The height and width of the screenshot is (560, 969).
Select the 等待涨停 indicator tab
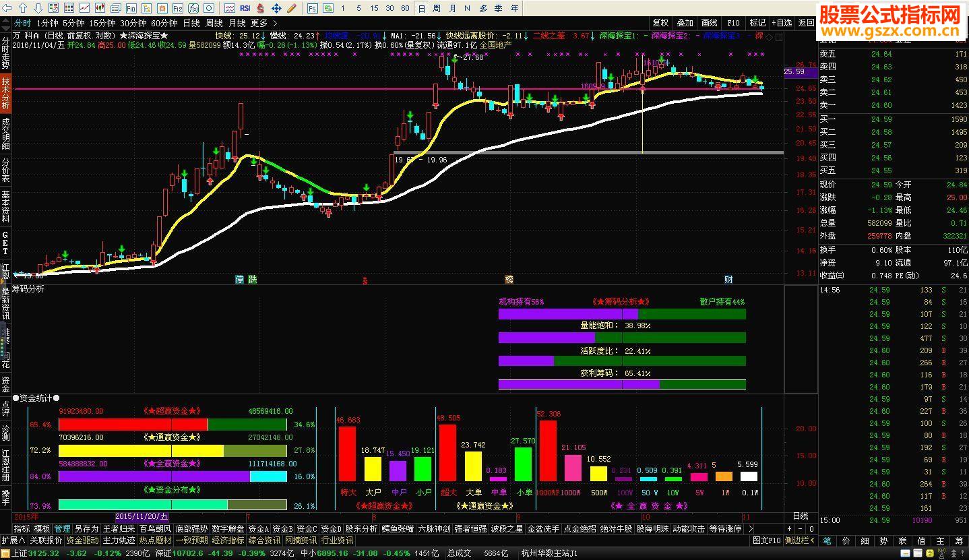point(725,529)
